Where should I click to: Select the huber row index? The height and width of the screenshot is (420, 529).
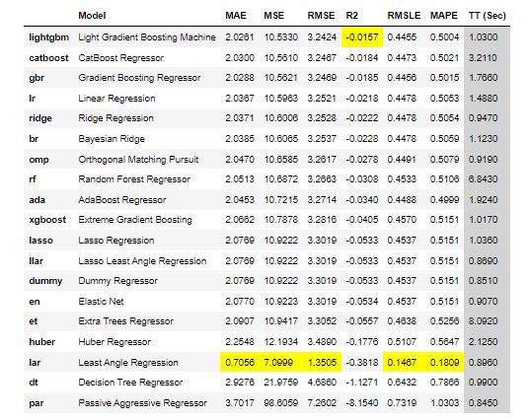pyautogui.click(x=41, y=342)
